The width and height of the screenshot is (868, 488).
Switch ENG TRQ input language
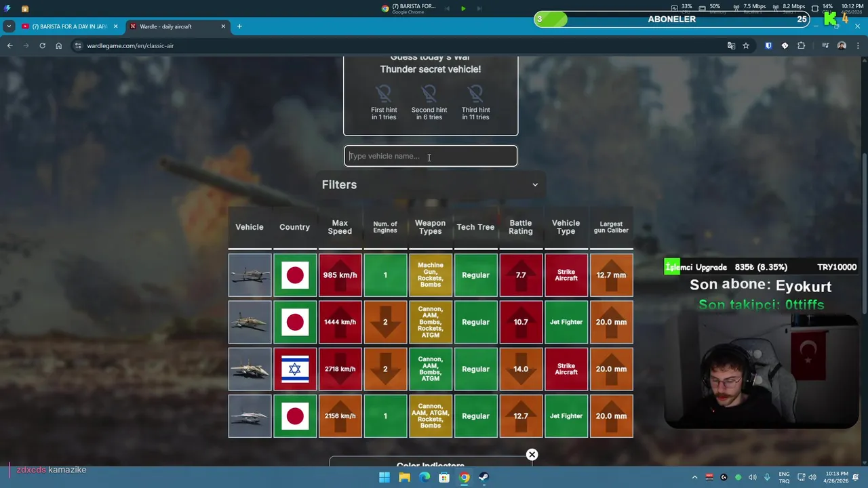[784, 477]
